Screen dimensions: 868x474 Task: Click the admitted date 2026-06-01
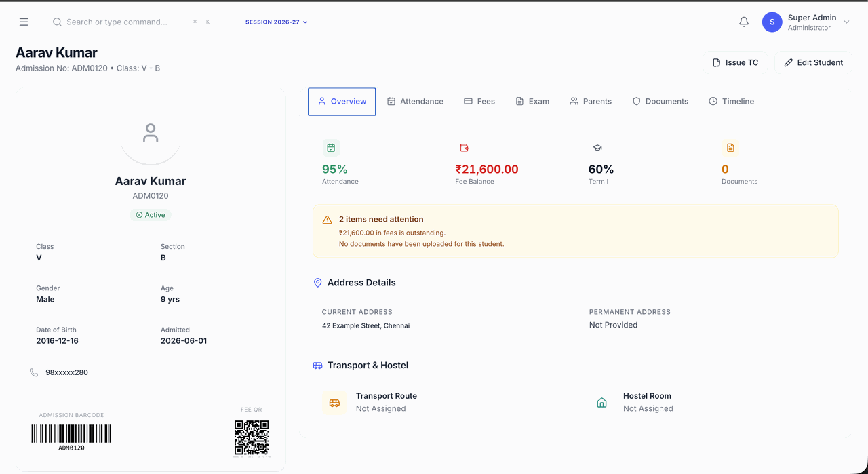click(184, 341)
